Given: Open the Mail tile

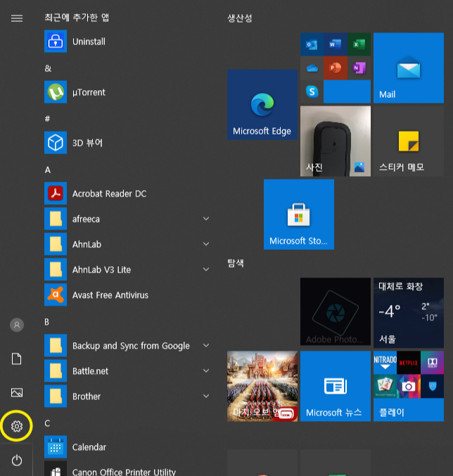Looking at the screenshot, I should pyautogui.click(x=409, y=68).
